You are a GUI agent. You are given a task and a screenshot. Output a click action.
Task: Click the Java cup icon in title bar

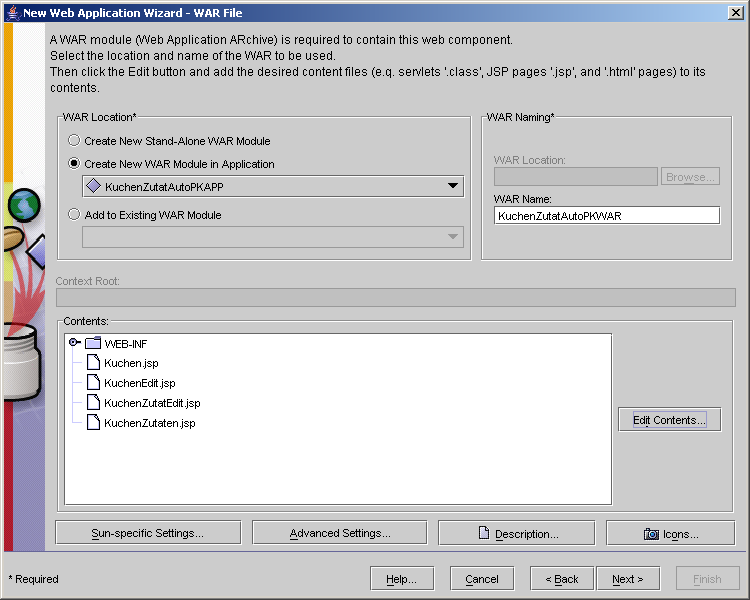point(13,12)
